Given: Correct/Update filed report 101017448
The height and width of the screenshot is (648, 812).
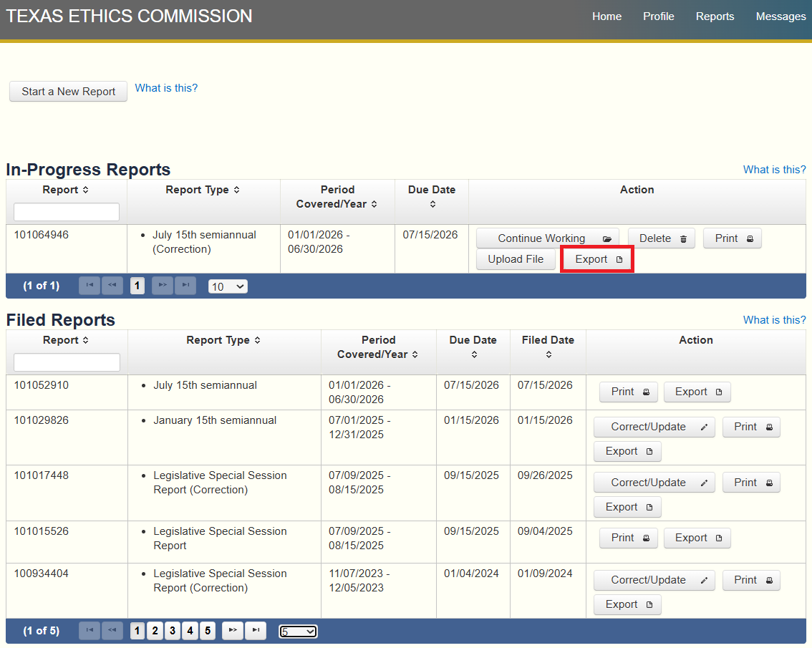Looking at the screenshot, I should (x=654, y=483).
